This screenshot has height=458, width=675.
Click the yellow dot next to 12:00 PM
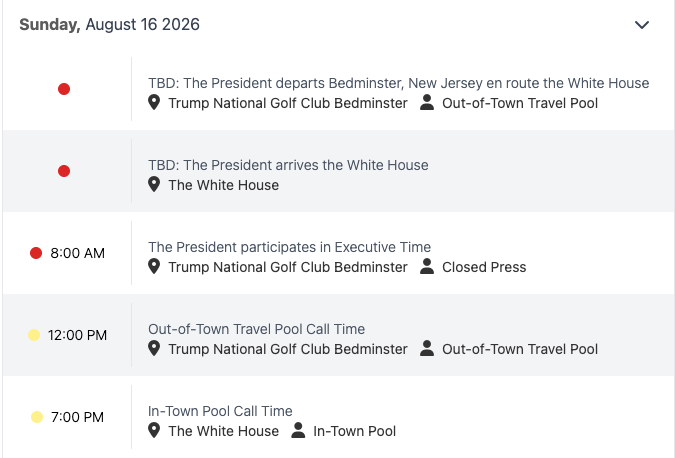point(34,335)
